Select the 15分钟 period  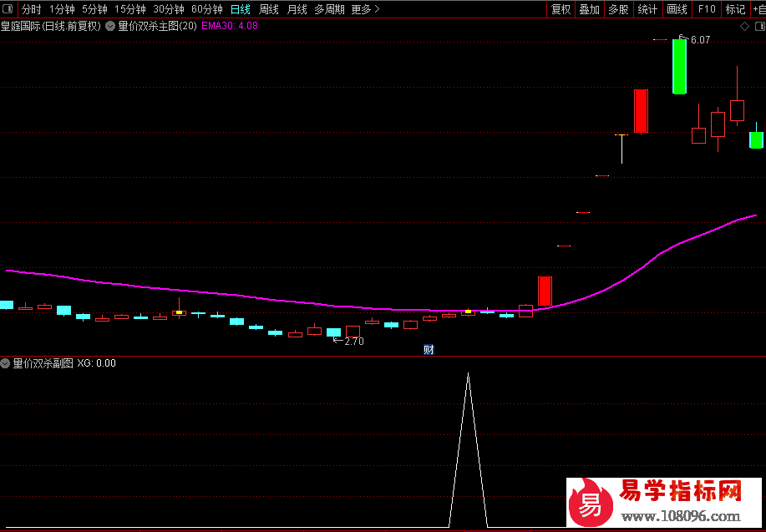click(x=129, y=9)
